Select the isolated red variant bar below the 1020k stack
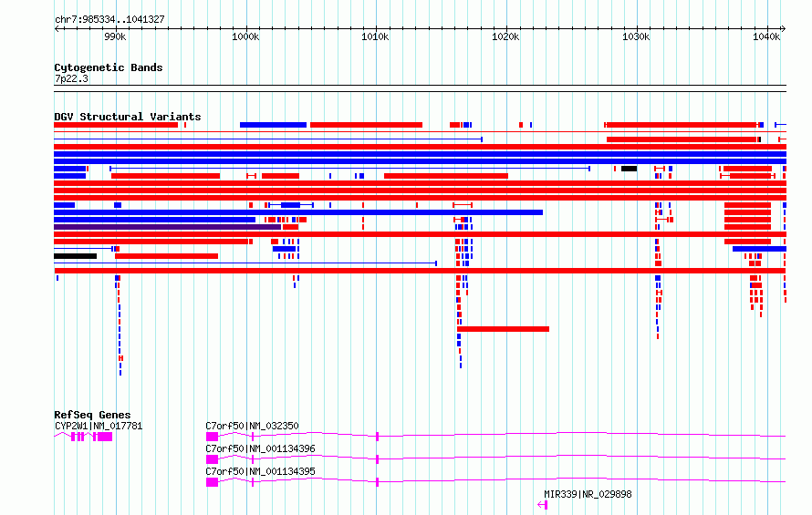Screen dimensions: 812x515 click(503, 329)
